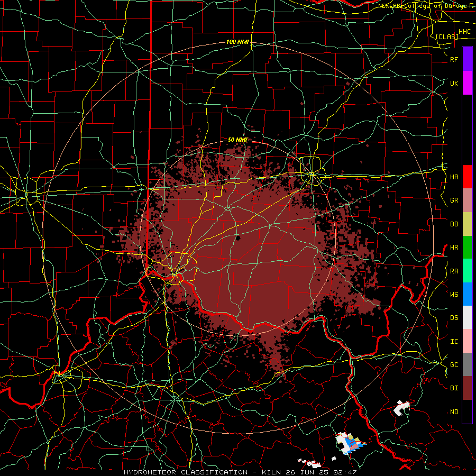The width and height of the screenshot is (476, 476).
Task: Select the light pink IC swatch
Action: [467, 341]
